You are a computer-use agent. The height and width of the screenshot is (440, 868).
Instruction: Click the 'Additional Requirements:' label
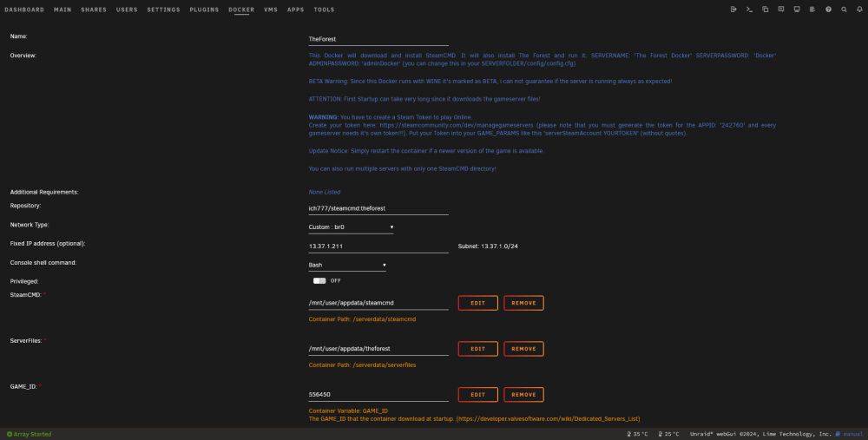click(x=44, y=192)
